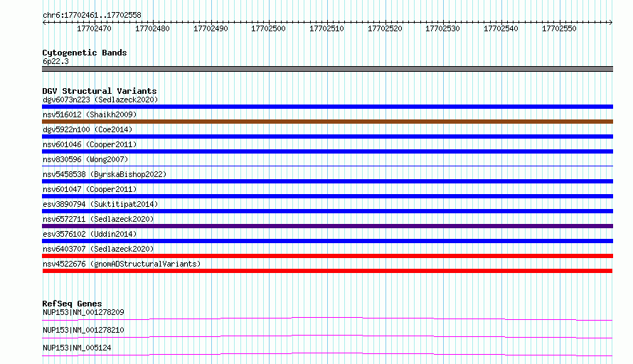Open variant nsv516012 (Shaikh2009) label
This screenshot has width=633, height=364.
tap(90, 114)
